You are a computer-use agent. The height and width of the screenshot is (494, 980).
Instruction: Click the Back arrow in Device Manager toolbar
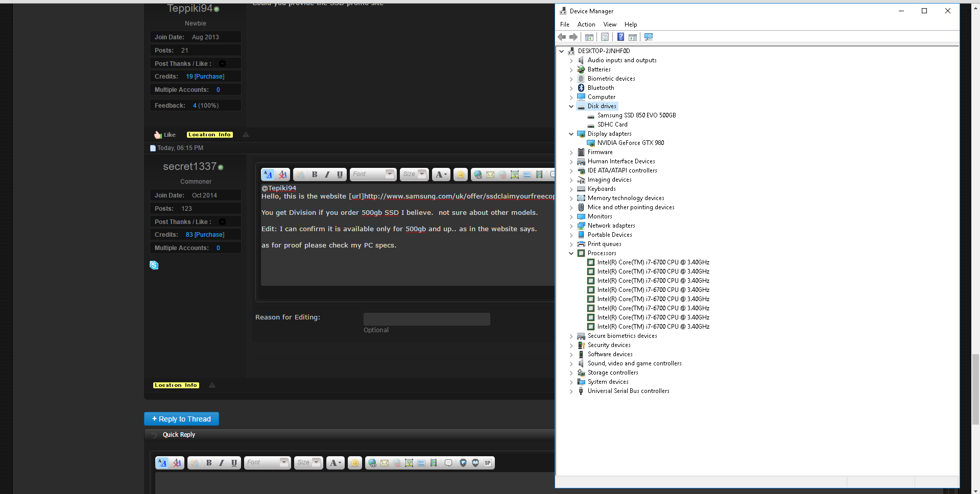[x=562, y=37]
